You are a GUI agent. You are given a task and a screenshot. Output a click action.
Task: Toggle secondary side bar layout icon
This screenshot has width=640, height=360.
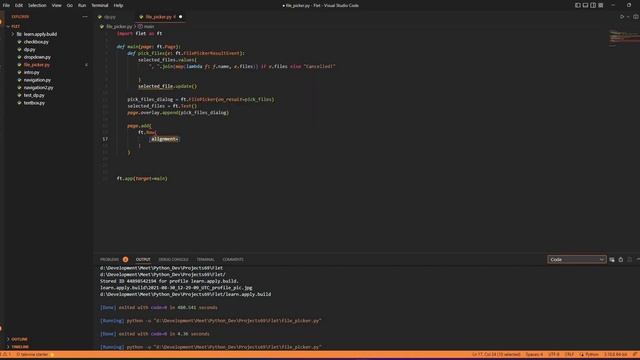pyautogui.click(x=593, y=5)
